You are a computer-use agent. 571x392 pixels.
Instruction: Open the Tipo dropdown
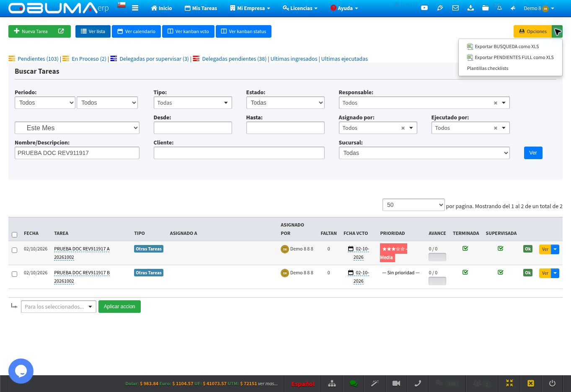point(193,103)
